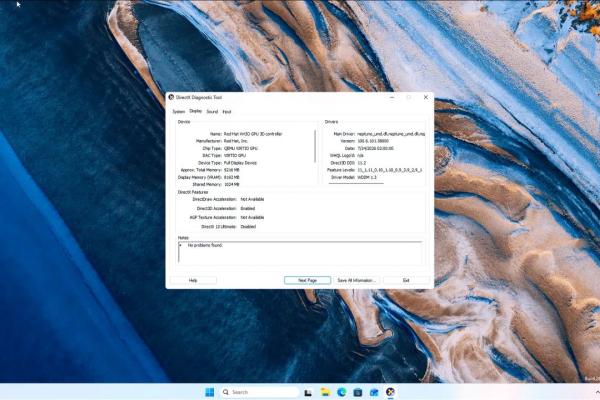
Task: Click the Device panel vertical scrollbar
Action: click(315, 146)
